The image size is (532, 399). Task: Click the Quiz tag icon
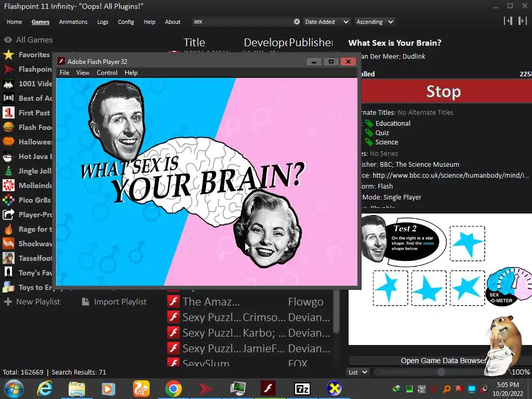point(369,132)
